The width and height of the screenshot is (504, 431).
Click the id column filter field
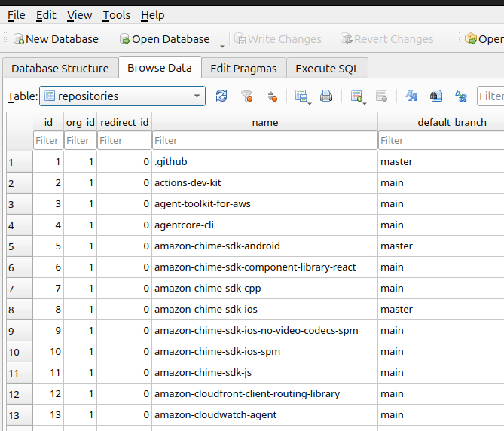[x=48, y=140]
